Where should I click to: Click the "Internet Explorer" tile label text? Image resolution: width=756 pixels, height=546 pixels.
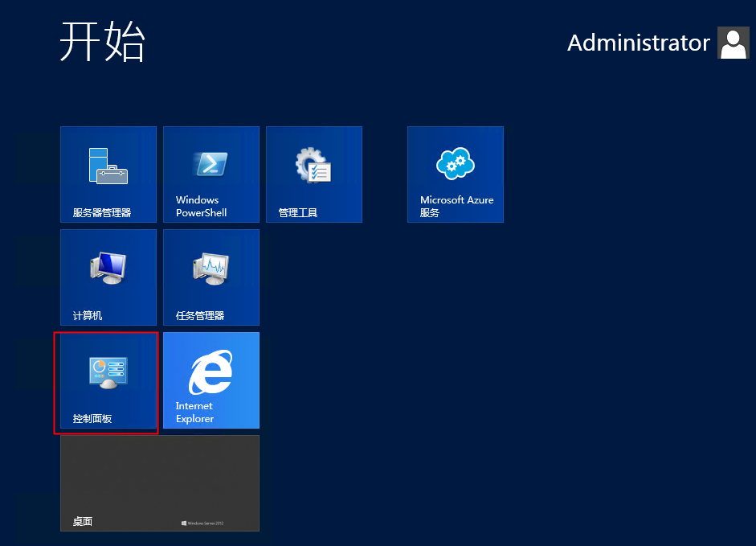[194, 413]
